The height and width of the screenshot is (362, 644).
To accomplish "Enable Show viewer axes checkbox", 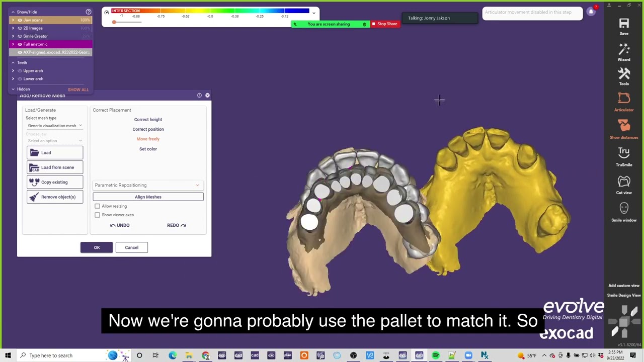I will pyautogui.click(x=97, y=215).
